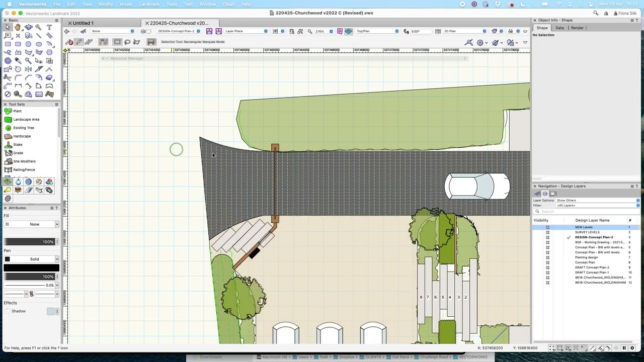Open the Layer Options Show Others dropdown
The height and width of the screenshot is (362, 644).
[598, 200]
